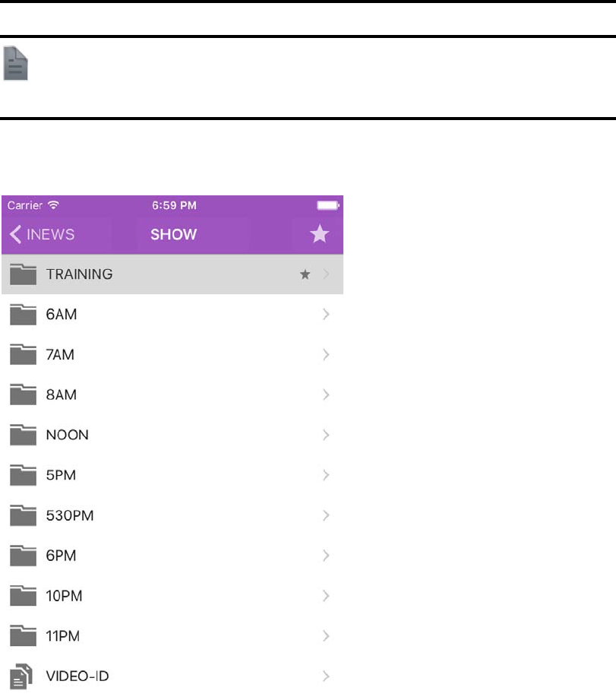
Task: Open the 10PM folder icon
Action: [x=23, y=596]
